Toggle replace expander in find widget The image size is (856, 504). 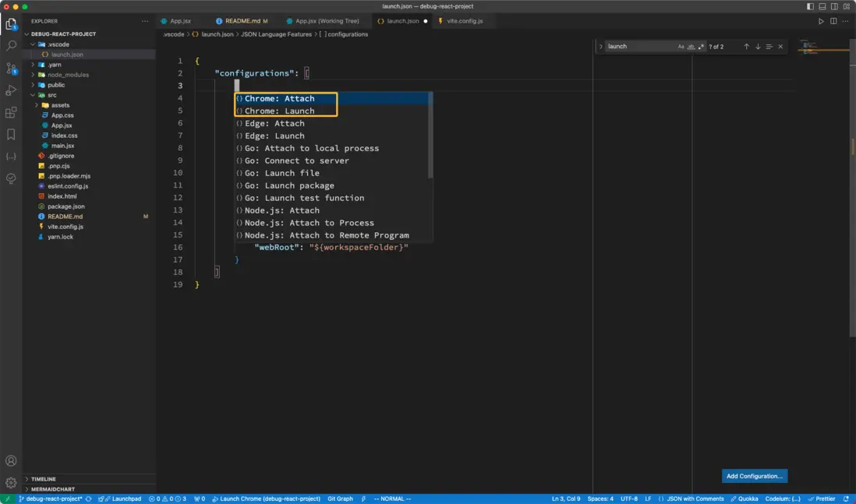(x=601, y=47)
